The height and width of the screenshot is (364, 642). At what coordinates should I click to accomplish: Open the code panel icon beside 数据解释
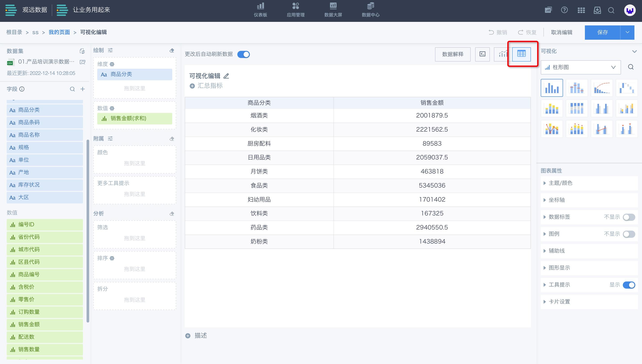(482, 54)
